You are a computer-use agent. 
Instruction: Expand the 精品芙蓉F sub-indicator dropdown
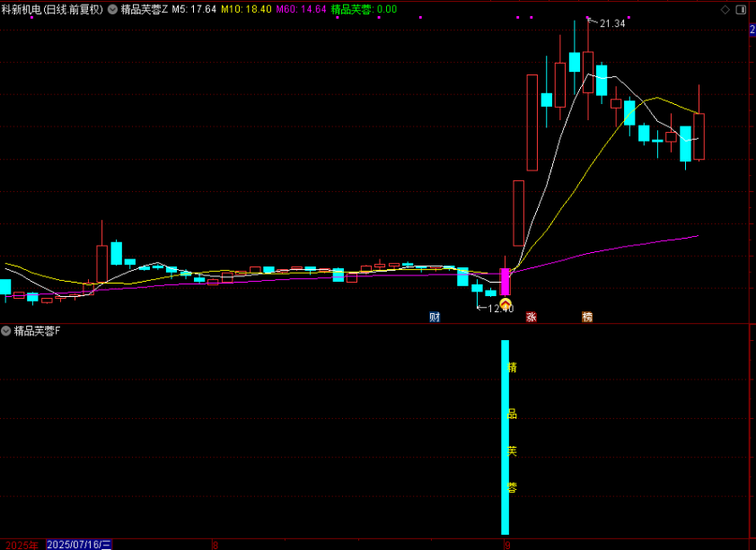pos(6,331)
